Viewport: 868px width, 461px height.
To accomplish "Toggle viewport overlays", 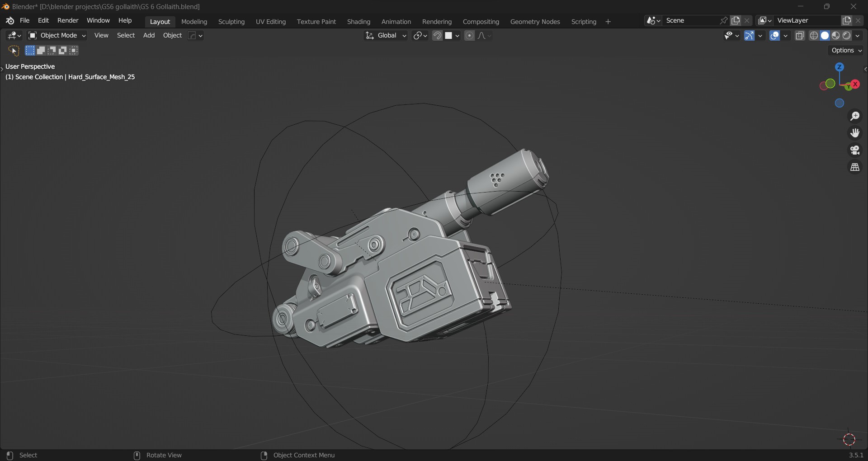I will pos(775,36).
